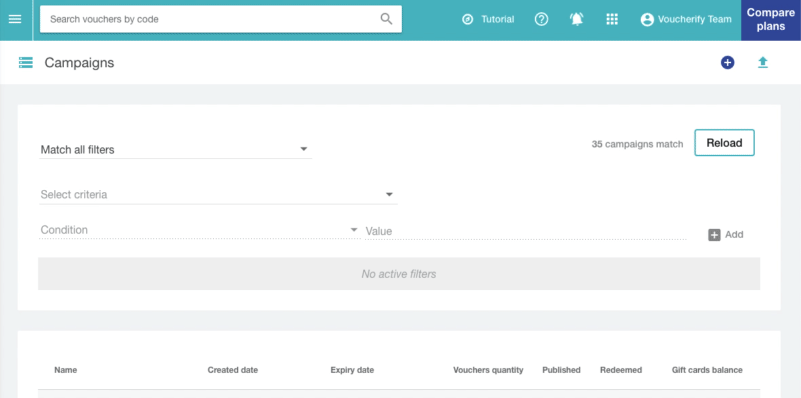The height and width of the screenshot is (398, 801).
Task: Open the help question mark icon
Action: 541,19
